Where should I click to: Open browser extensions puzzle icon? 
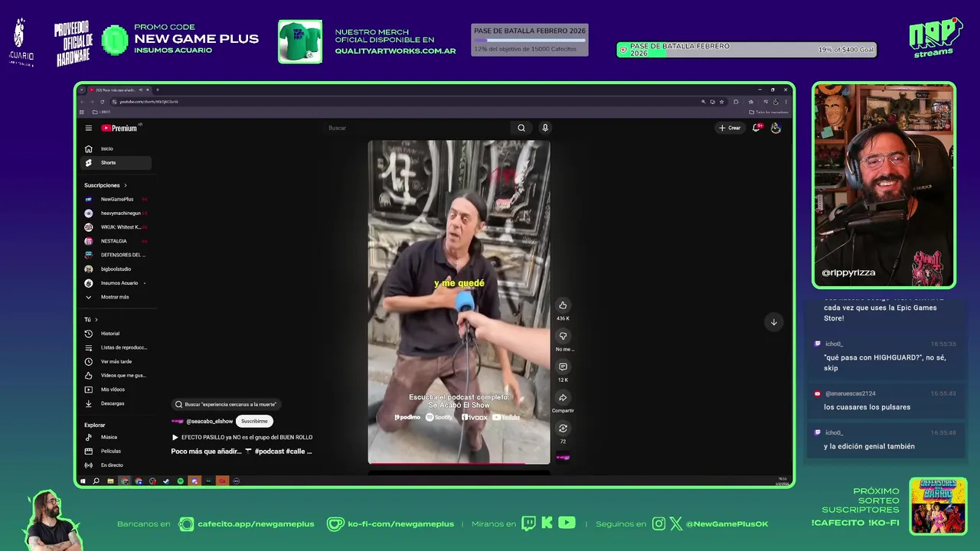(x=736, y=102)
